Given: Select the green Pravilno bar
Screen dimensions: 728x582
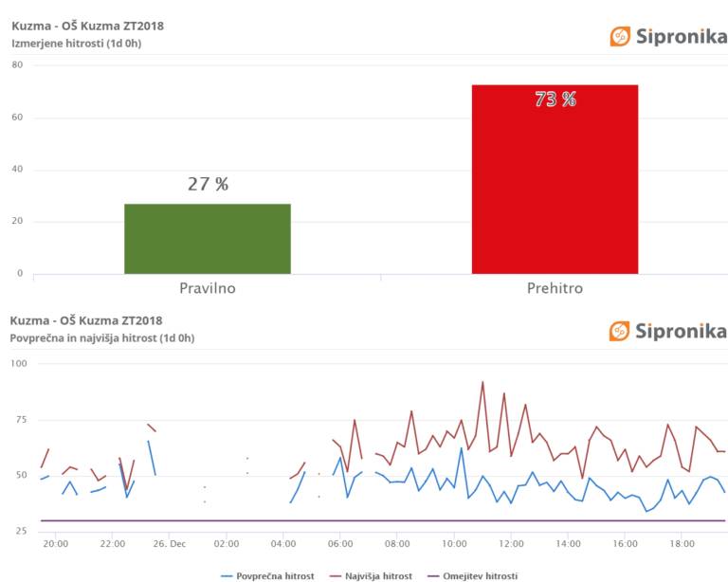Looking at the screenshot, I should [x=208, y=239].
